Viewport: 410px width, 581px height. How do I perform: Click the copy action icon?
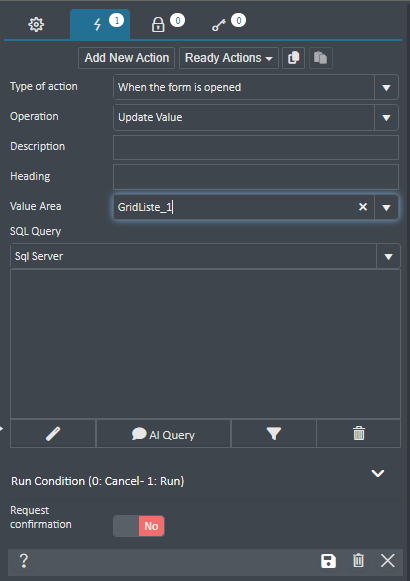point(293,58)
